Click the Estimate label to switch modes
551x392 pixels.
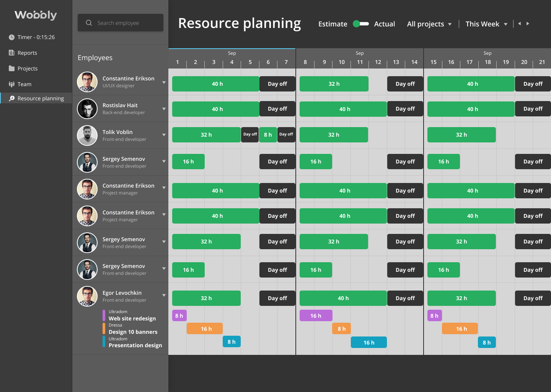[x=333, y=24]
